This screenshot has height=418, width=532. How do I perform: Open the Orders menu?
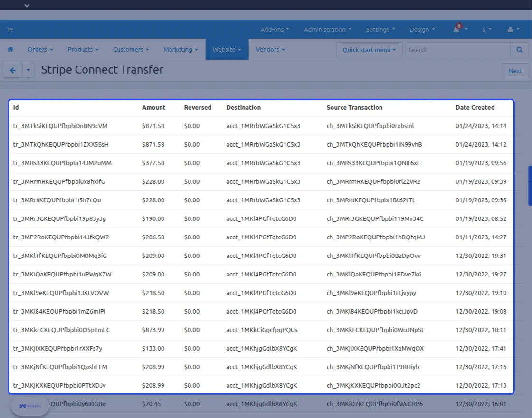click(40, 49)
